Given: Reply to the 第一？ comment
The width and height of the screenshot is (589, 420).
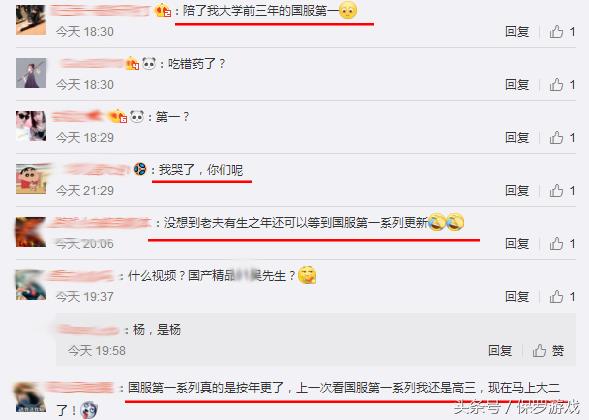Looking at the screenshot, I should tap(517, 138).
